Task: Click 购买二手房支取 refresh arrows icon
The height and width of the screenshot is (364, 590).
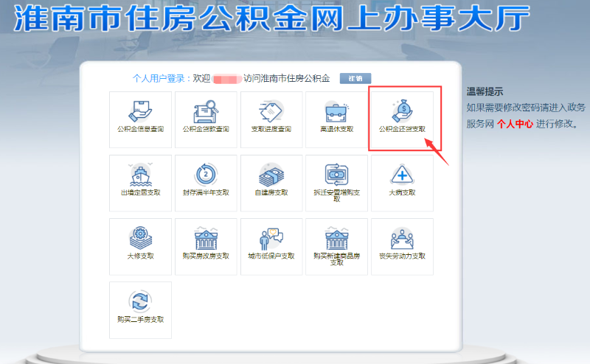Action: click(x=140, y=300)
